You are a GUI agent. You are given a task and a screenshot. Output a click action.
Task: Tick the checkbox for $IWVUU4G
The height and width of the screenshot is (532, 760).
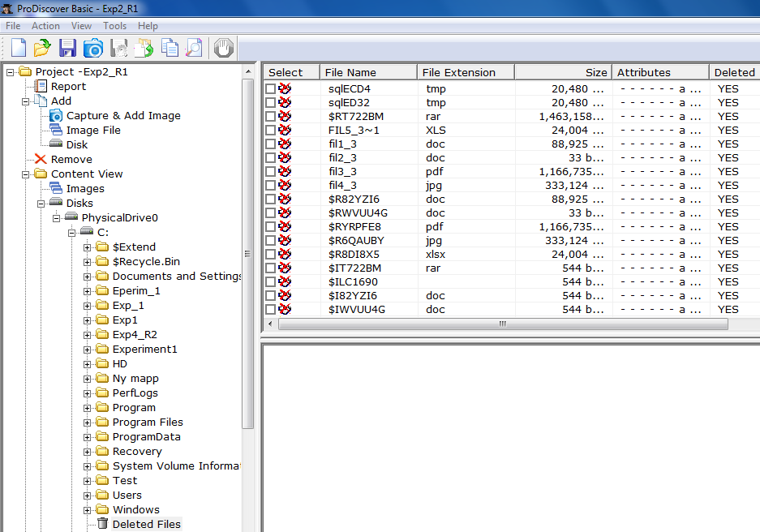270,309
